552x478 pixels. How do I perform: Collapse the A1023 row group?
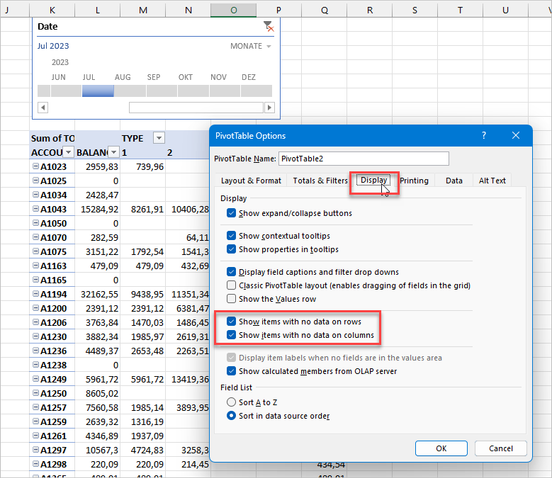(36, 166)
